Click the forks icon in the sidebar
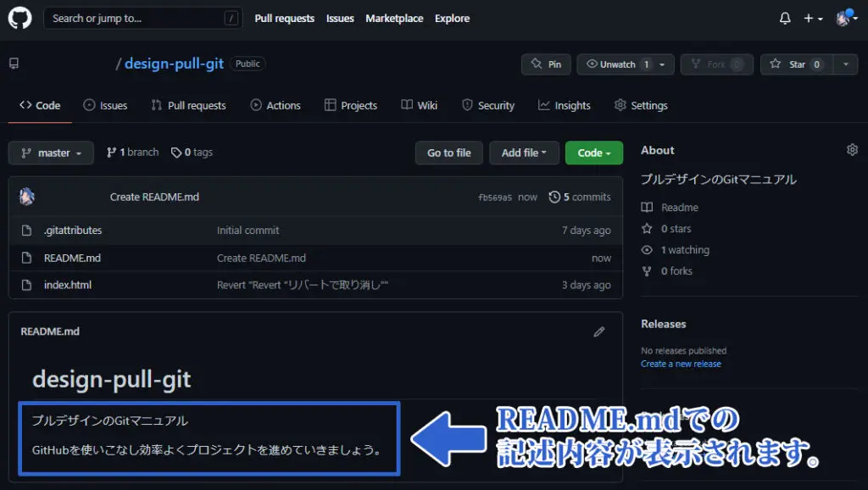Screen dimensions: 868x490 [647, 270]
